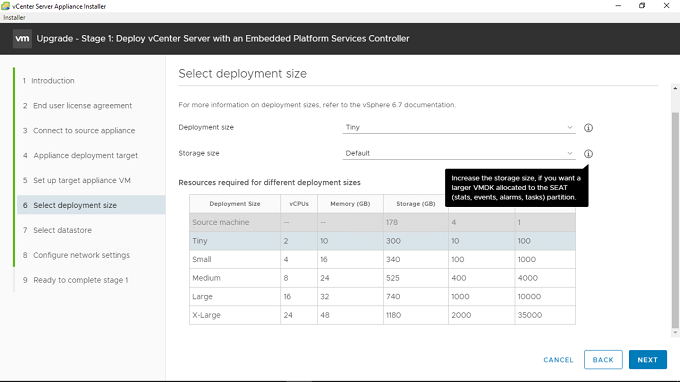
Task: Click the storage size tooltip text
Action: 516,188
